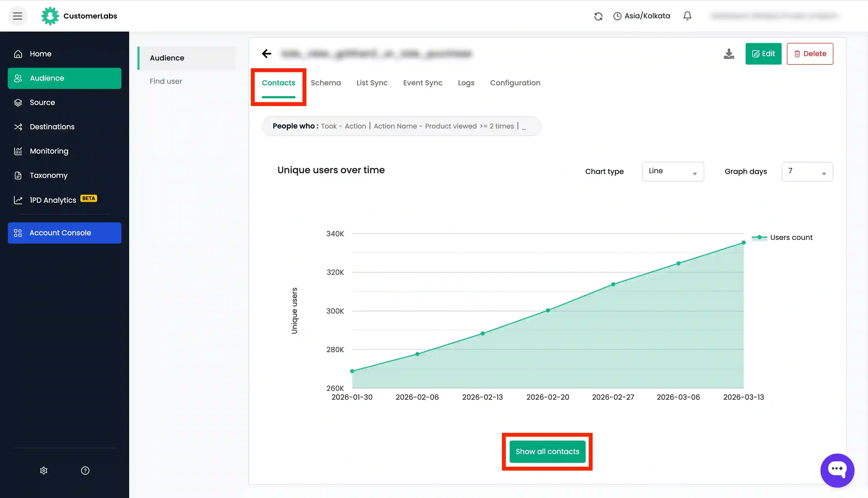Screen dimensions: 868x498
Task: Click the chart point for 2026-03-06
Action: [678, 263]
